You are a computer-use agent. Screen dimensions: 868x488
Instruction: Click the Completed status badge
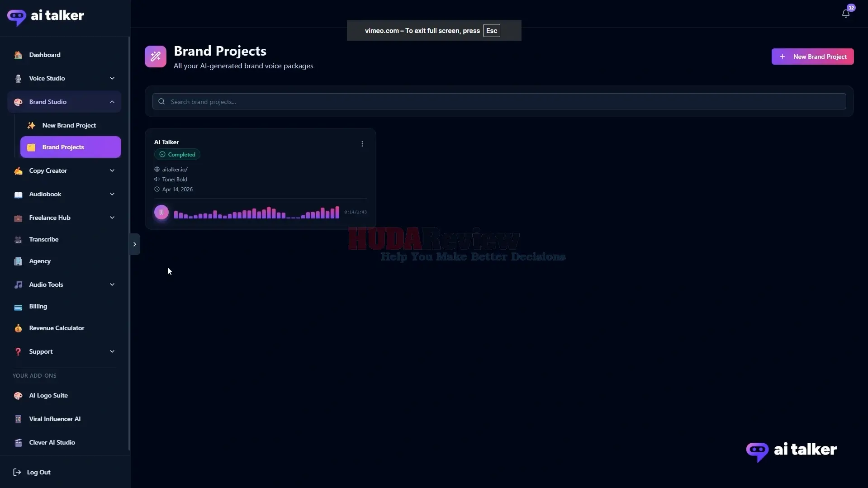coord(177,155)
